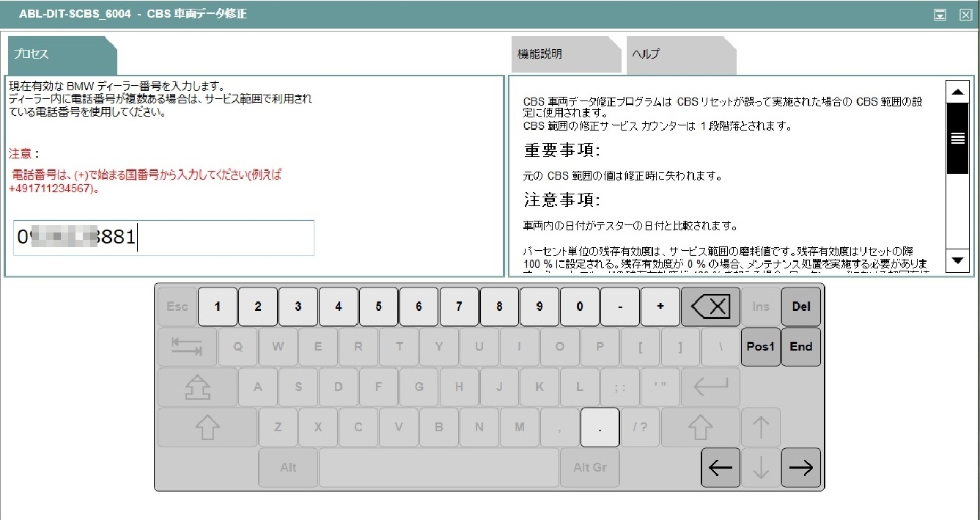Image resolution: width=980 pixels, height=520 pixels.
Task: Click the right Shift key
Action: (700, 428)
